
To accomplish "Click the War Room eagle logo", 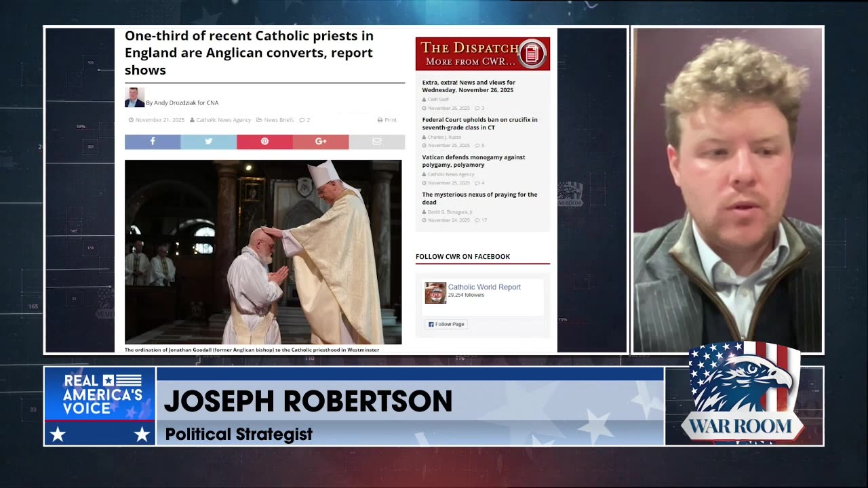I will click(743, 394).
